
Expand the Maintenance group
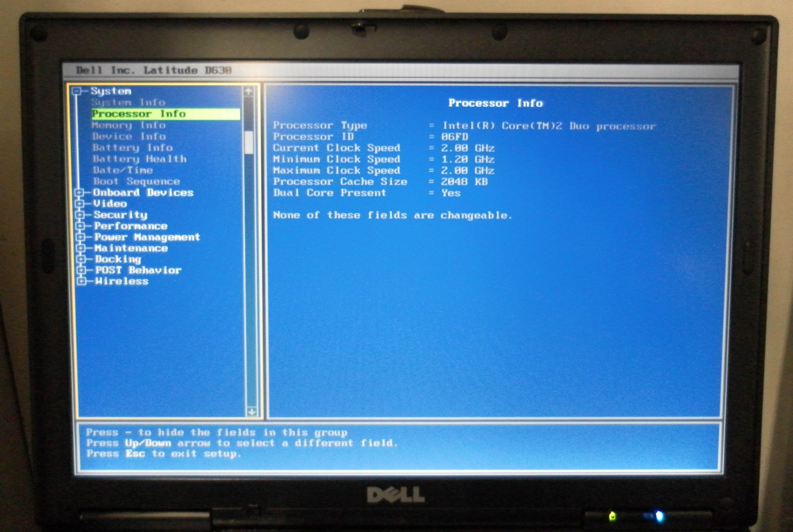81,248
